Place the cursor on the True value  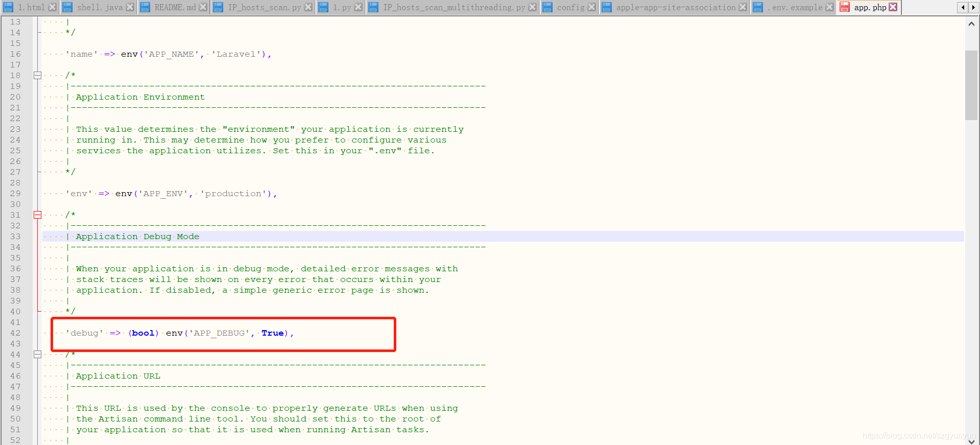[273, 333]
